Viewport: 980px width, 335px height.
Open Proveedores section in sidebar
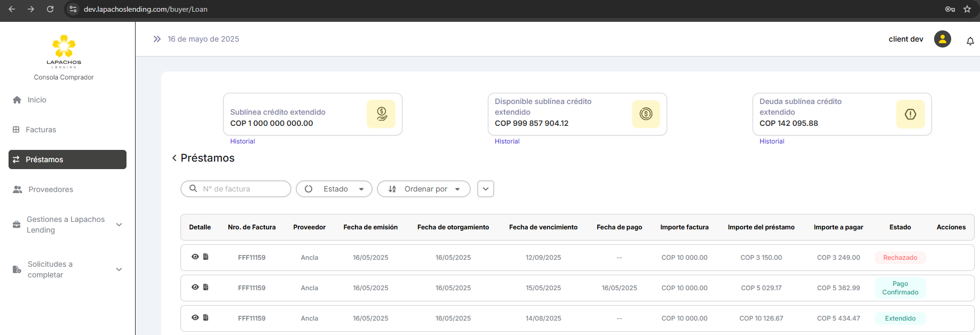click(50, 189)
